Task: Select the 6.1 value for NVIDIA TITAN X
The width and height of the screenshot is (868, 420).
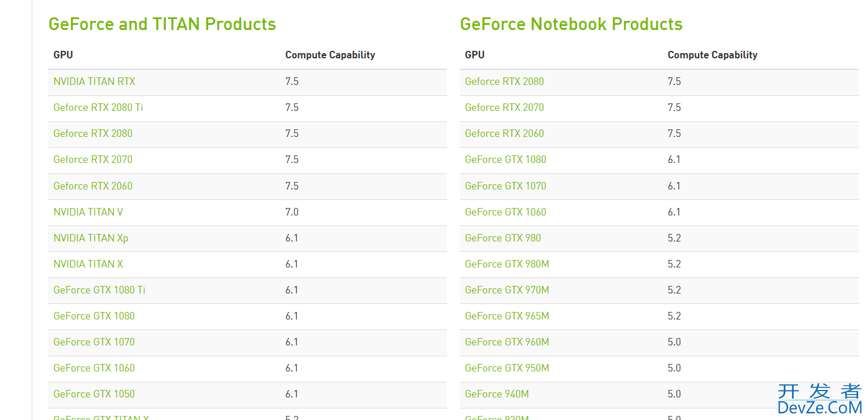Action: click(x=292, y=264)
